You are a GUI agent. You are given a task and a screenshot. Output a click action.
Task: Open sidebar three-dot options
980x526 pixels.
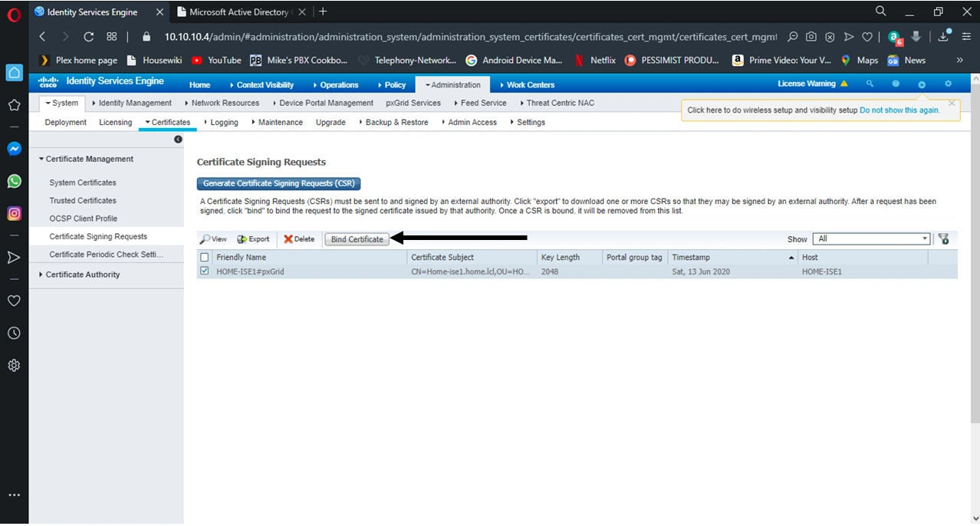14,496
